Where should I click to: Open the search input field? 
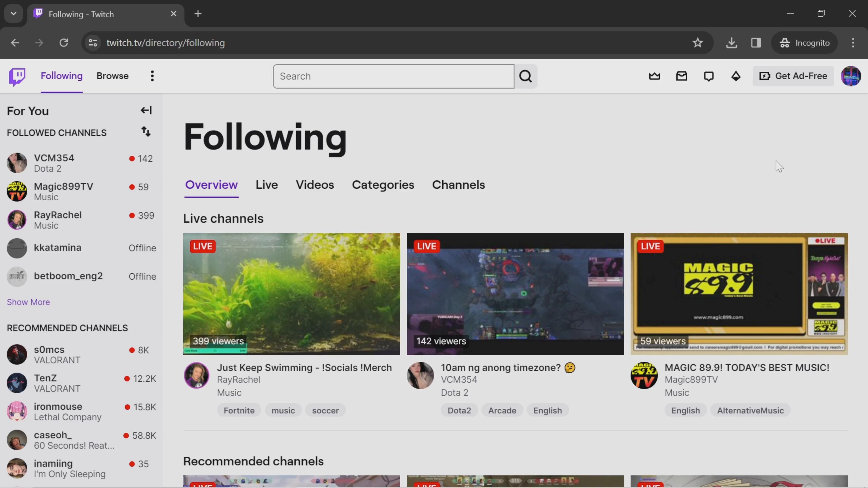pyautogui.click(x=394, y=76)
